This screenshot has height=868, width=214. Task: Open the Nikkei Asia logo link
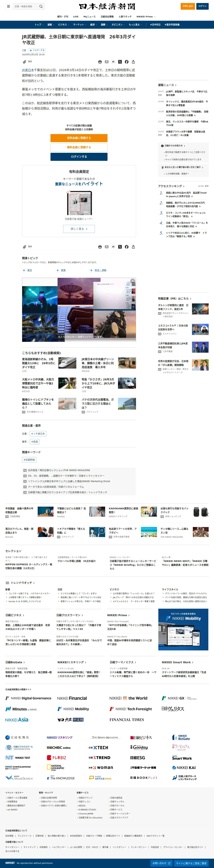pyautogui.click(x=17, y=719)
